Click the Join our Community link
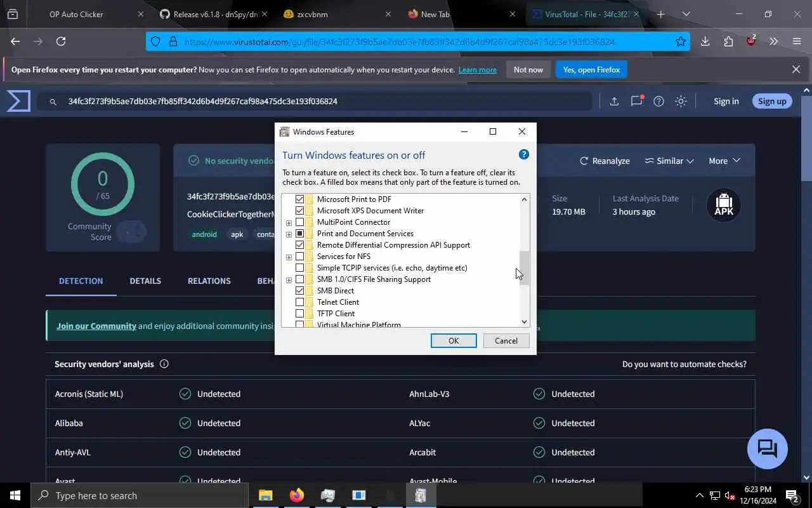The image size is (812, 508). 96,326
